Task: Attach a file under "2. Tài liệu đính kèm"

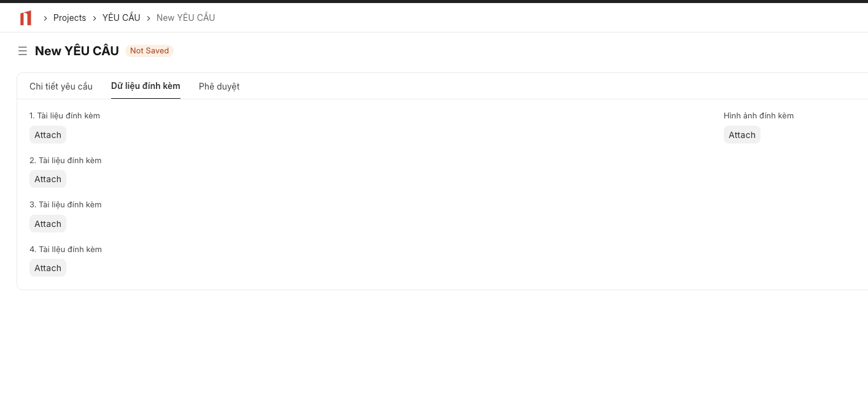Action: point(47,178)
